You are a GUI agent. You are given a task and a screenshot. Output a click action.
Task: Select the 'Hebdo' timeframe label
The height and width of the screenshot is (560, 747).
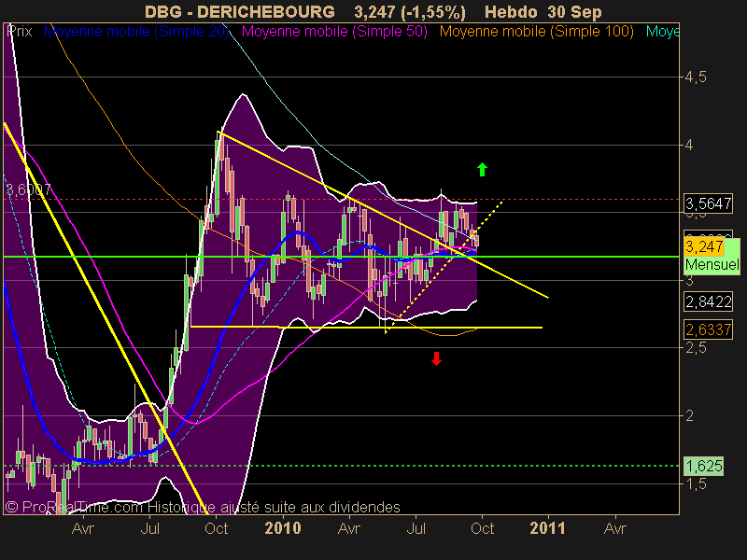tap(511, 11)
